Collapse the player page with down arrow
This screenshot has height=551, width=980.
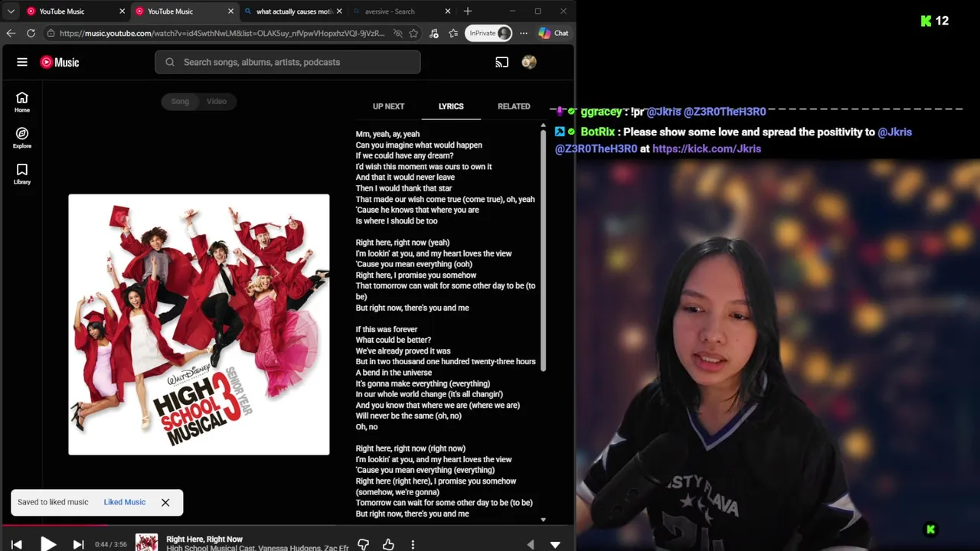[555, 544]
